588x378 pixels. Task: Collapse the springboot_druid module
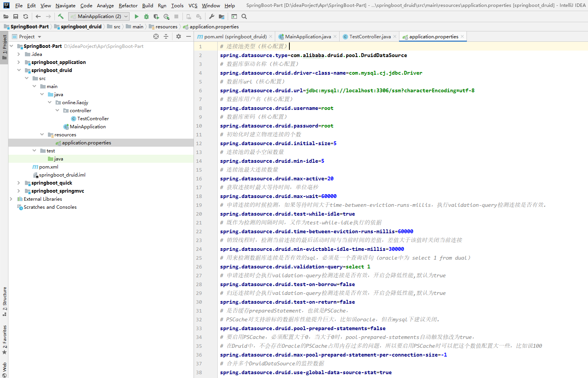click(x=19, y=70)
